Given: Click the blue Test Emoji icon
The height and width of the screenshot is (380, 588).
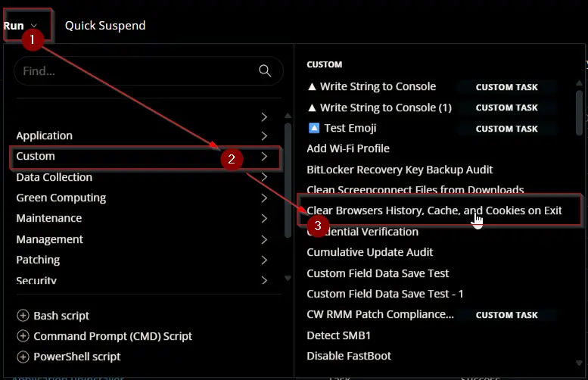Looking at the screenshot, I should tap(314, 128).
